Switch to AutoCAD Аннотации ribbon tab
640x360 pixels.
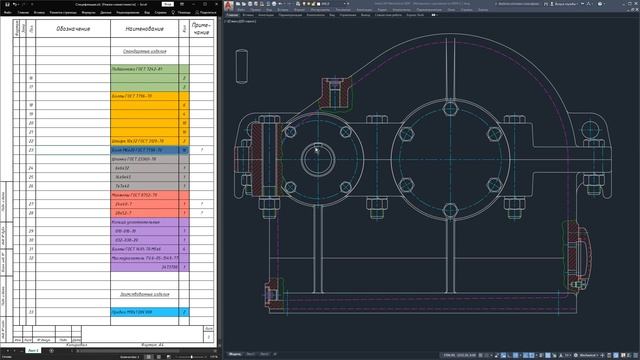(x=266, y=15)
